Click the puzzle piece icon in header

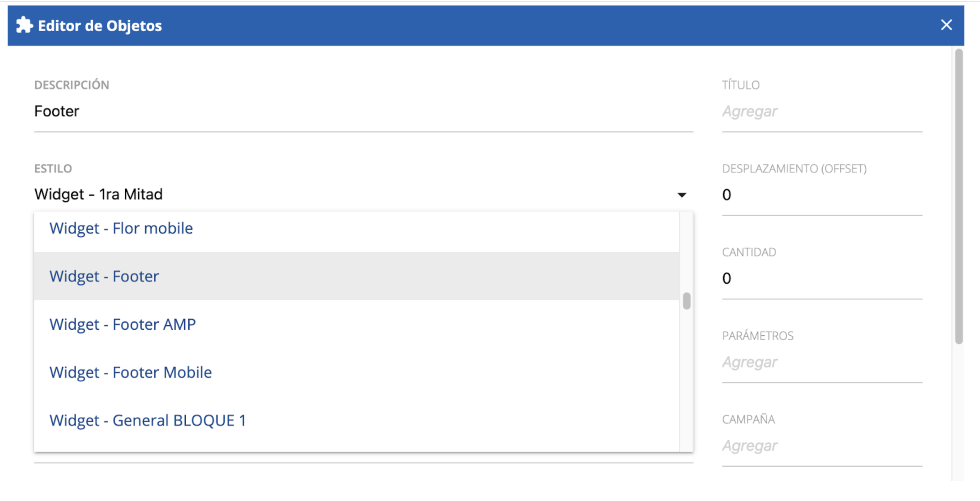pos(24,25)
